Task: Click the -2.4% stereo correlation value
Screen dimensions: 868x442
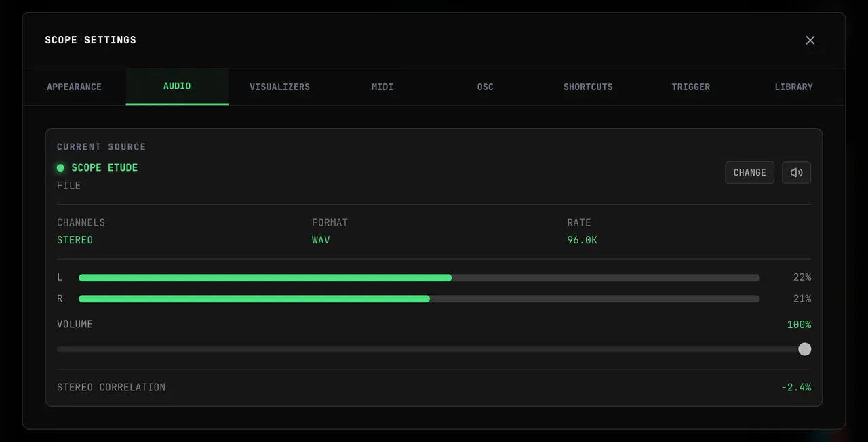Action: 796,388
